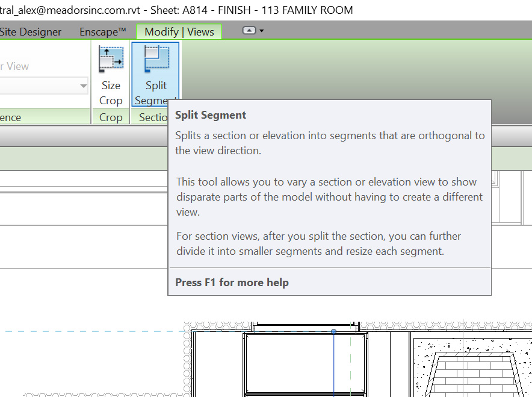532x397 pixels.
Task: Click the Split Segment tooltip title
Action: pos(211,115)
